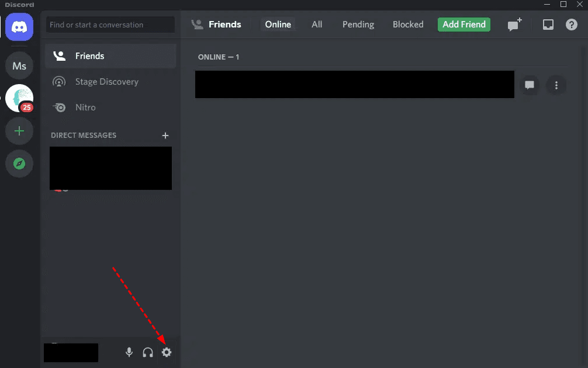Open the Inbox icon
The width and height of the screenshot is (588, 368).
(548, 25)
